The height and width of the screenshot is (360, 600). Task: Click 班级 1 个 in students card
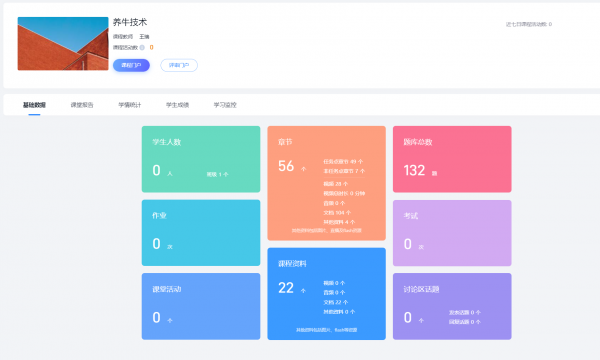click(217, 174)
